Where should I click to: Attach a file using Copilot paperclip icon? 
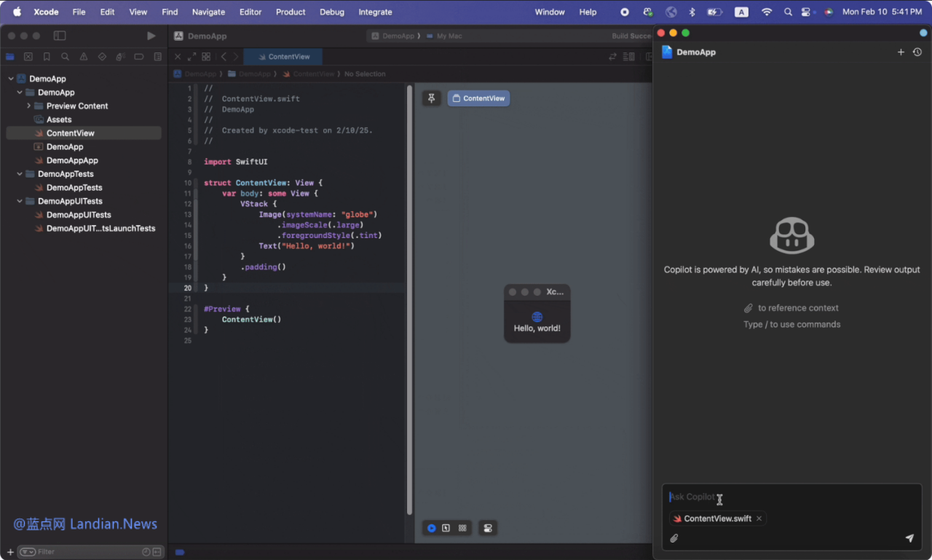pos(674,538)
